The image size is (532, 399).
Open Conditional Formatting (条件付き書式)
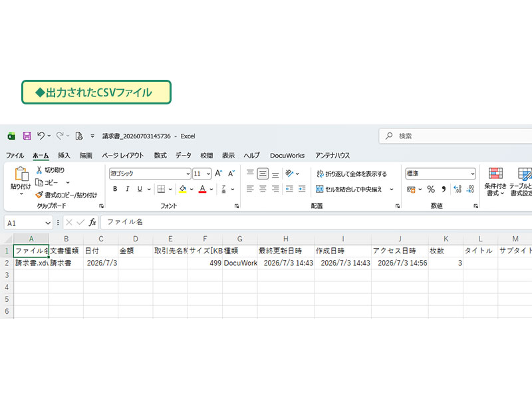(x=495, y=182)
